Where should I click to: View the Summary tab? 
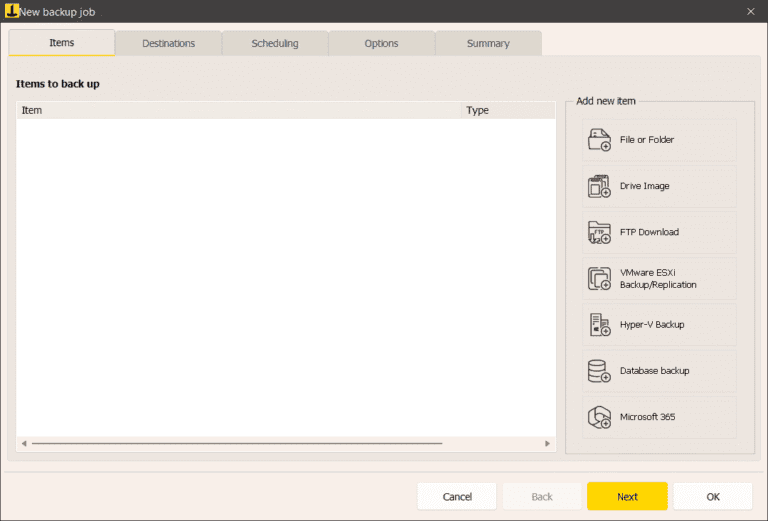coord(488,43)
